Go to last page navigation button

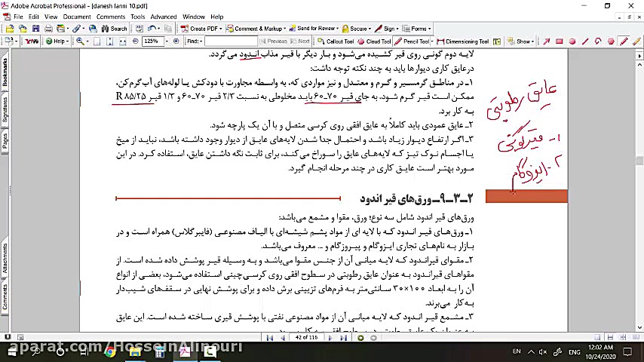point(343,338)
